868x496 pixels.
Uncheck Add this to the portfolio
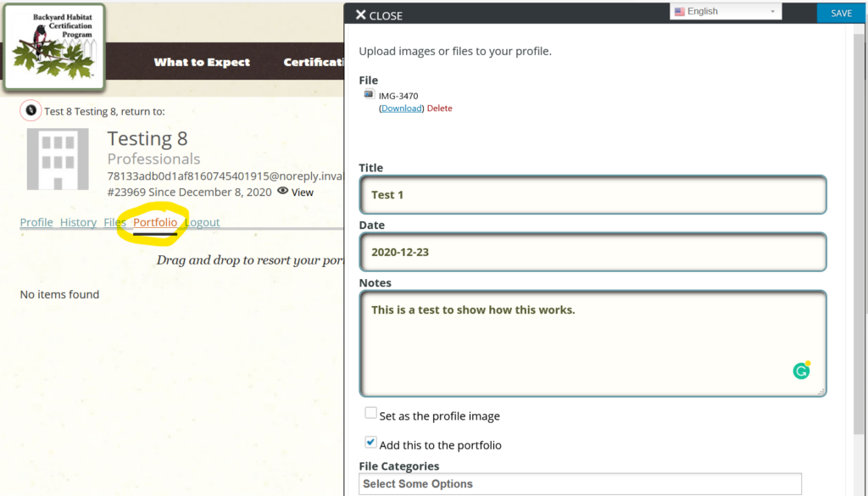point(371,442)
